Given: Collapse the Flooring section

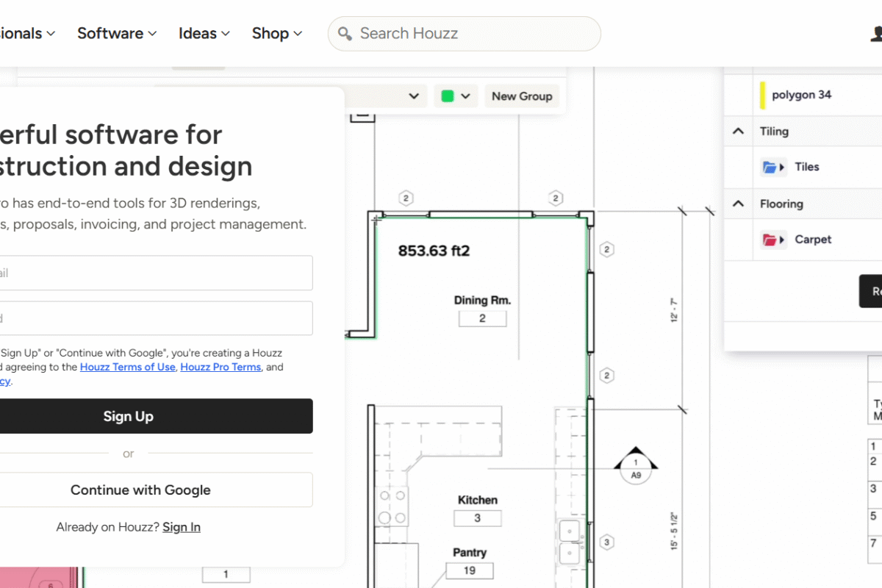Looking at the screenshot, I should point(738,204).
